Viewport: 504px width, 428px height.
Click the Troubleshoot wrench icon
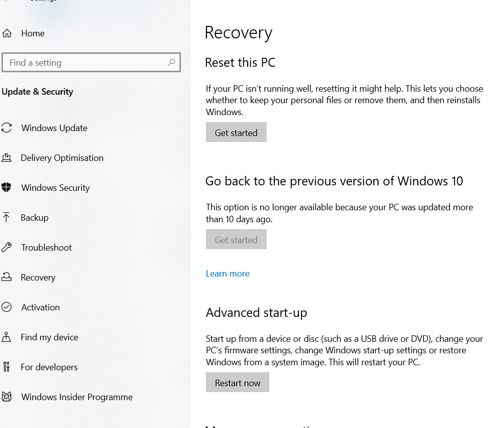[x=6, y=247]
